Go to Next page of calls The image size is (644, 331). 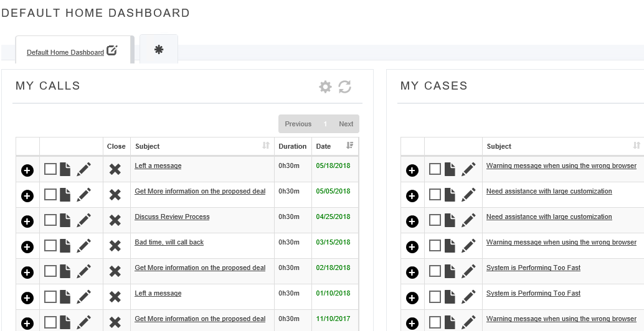click(x=346, y=124)
